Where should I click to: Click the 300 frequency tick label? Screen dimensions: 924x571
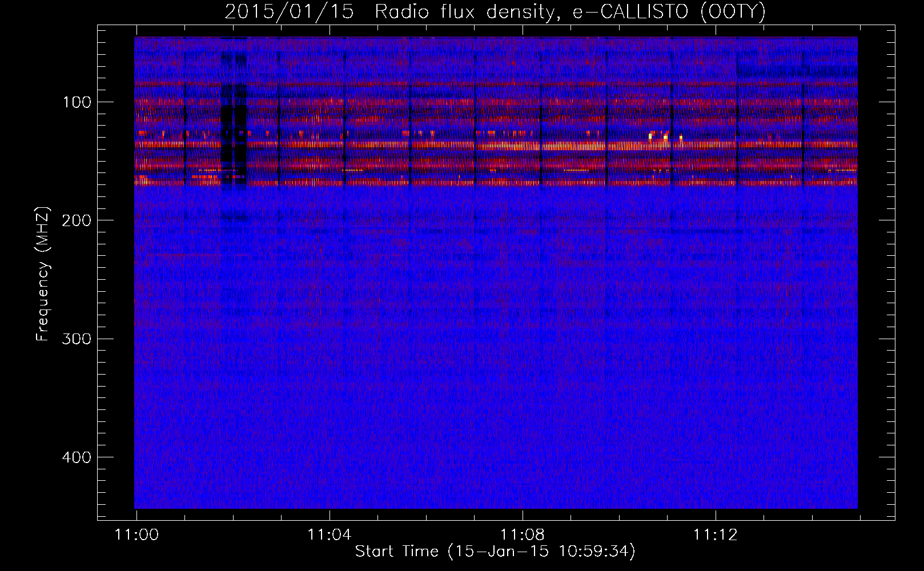coord(77,339)
